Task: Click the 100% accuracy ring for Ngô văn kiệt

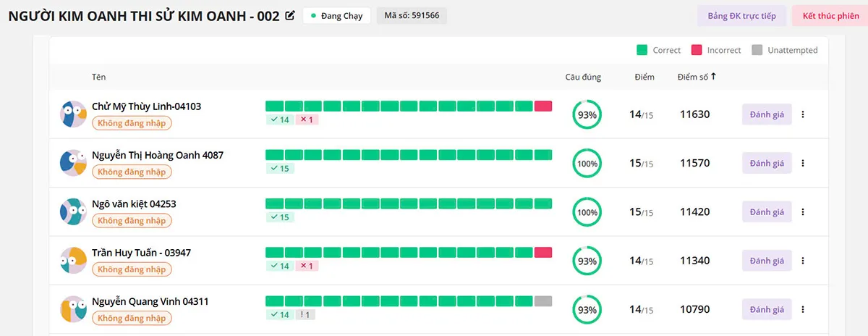Action: (587, 212)
